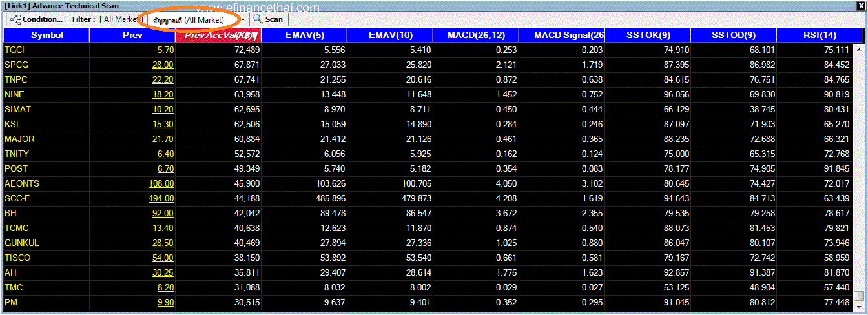The width and height of the screenshot is (868, 315).
Task: Open TISCO previous price 54.00 link
Action: 163,258
